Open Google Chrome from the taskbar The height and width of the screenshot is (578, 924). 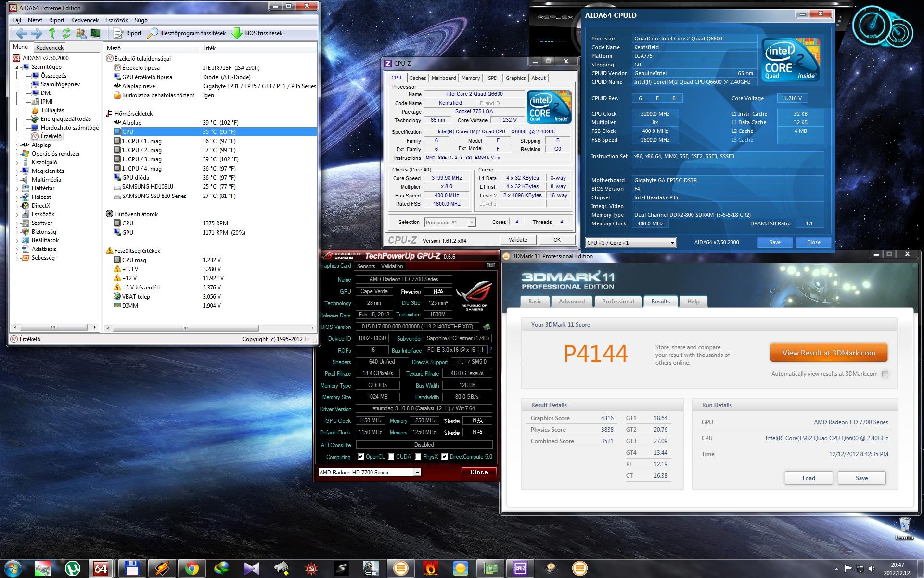pyautogui.click(x=192, y=568)
